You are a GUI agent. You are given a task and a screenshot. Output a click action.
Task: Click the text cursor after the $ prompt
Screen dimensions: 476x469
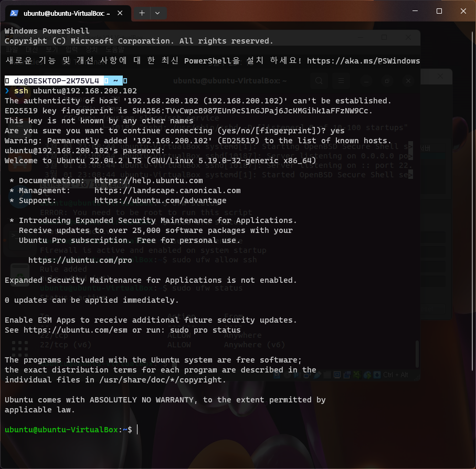coord(137,430)
